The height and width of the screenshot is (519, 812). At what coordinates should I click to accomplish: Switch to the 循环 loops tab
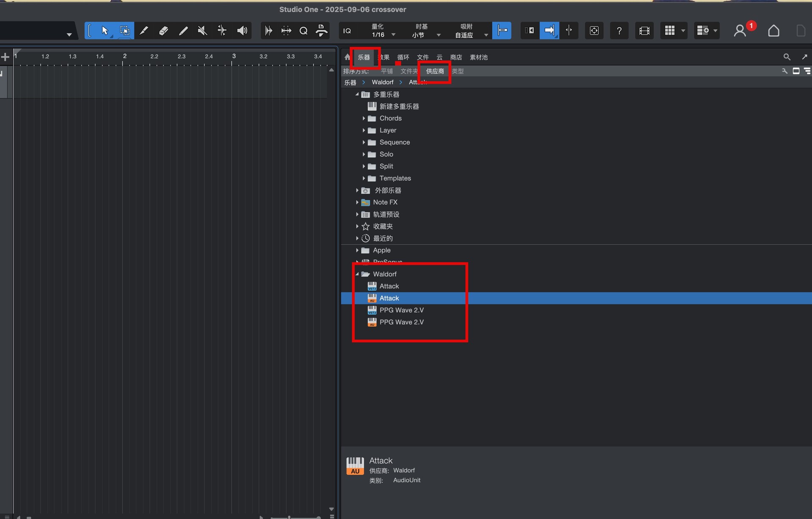point(403,57)
